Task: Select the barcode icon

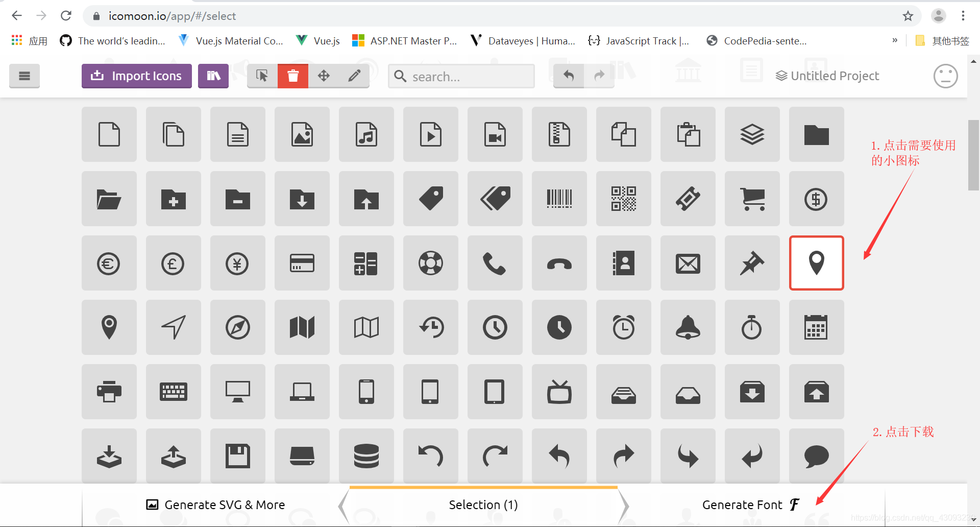Action: (x=559, y=199)
